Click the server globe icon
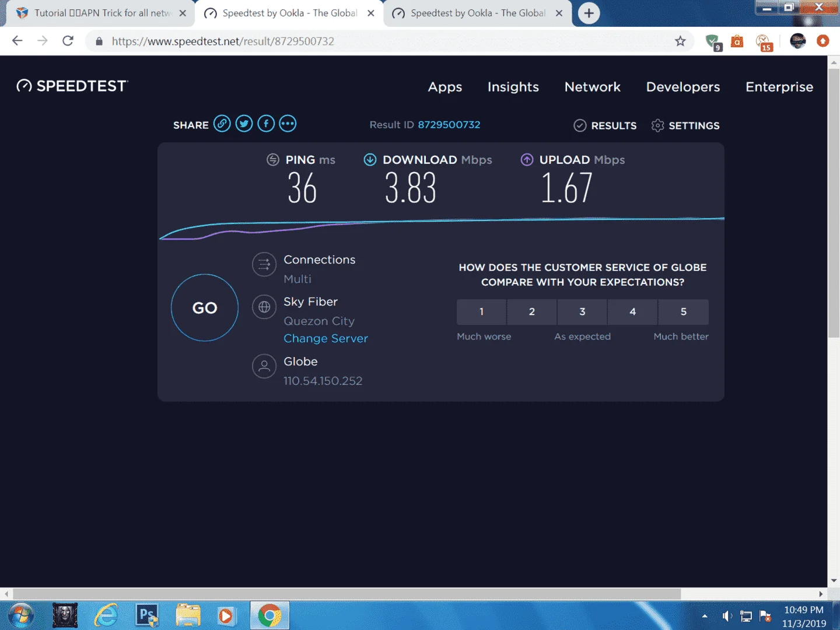Screen dimensions: 840x630 (264, 307)
